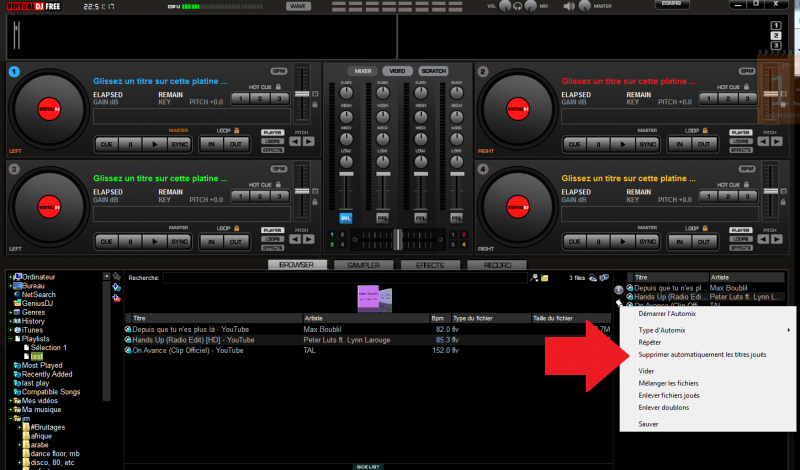This screenshot has height=470, width=800.
Task: Click the NetSearch globe icon
Action: tap(16, 294)
